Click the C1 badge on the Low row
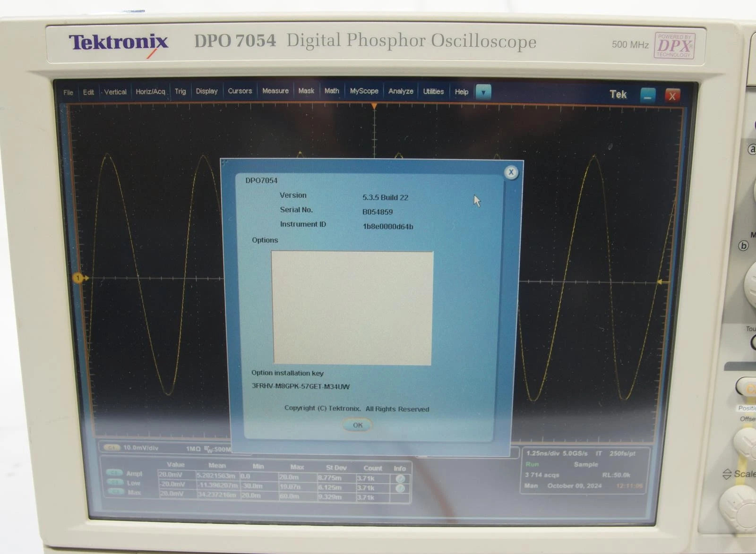Viewport: 756px width, 554px height. (x=115, y=482)
